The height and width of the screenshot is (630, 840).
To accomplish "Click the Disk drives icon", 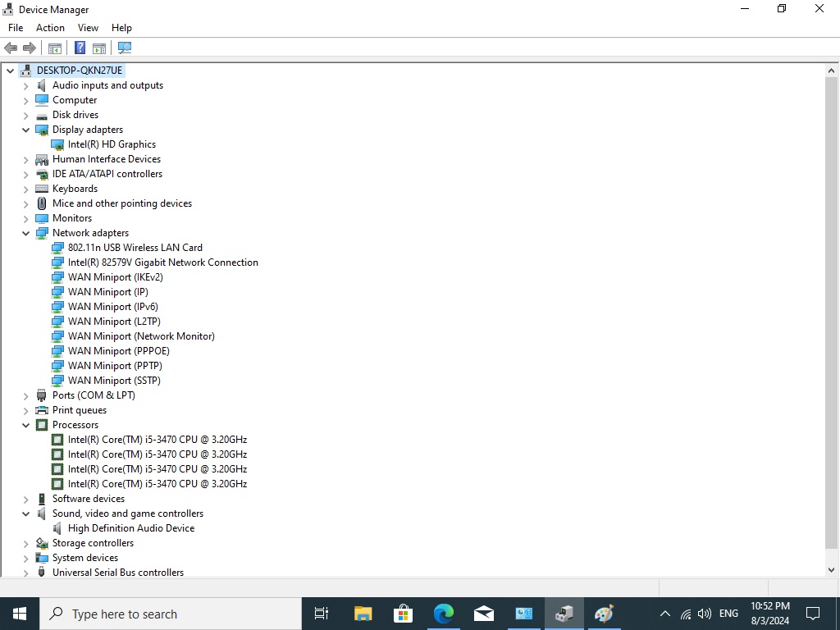I will click(42, 115).
